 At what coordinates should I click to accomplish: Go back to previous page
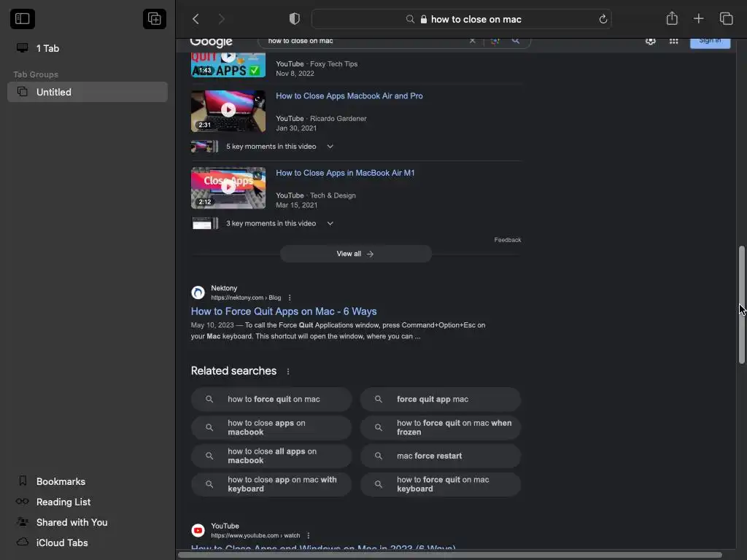point(196,19)
